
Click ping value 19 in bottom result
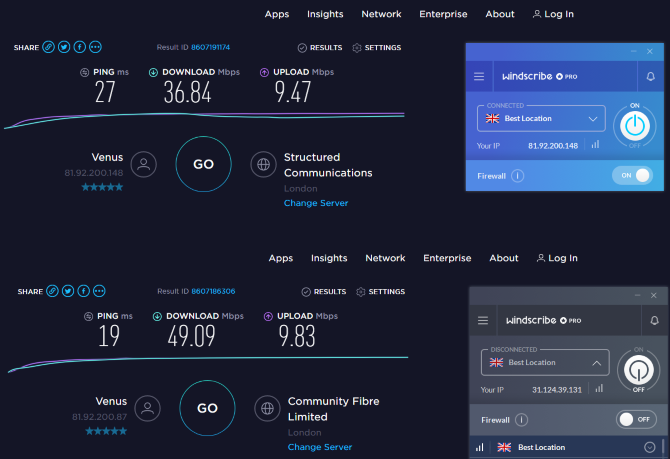click(x=109, y=336)
